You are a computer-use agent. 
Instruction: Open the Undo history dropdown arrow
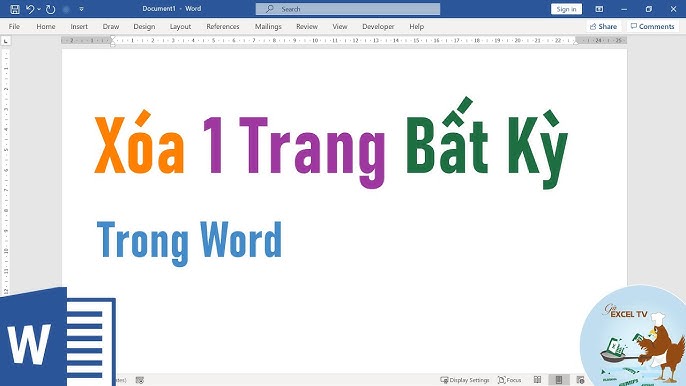click(x=39, y=9)
